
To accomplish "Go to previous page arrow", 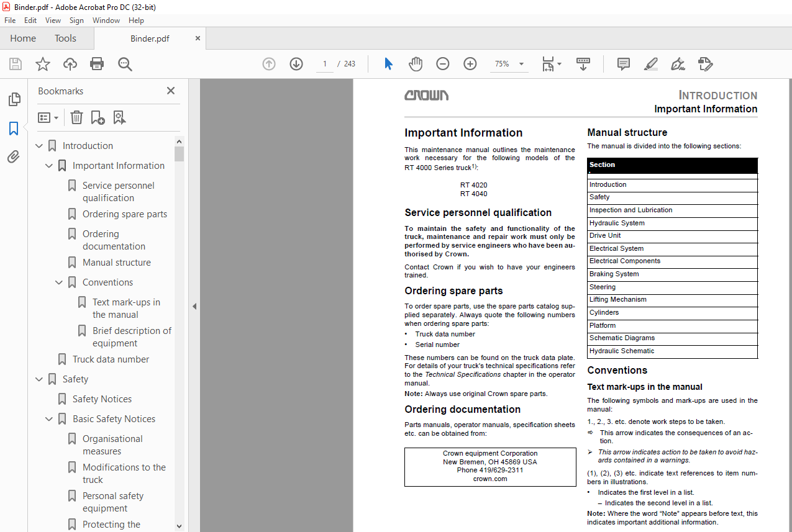I will [x=269, y=64].
